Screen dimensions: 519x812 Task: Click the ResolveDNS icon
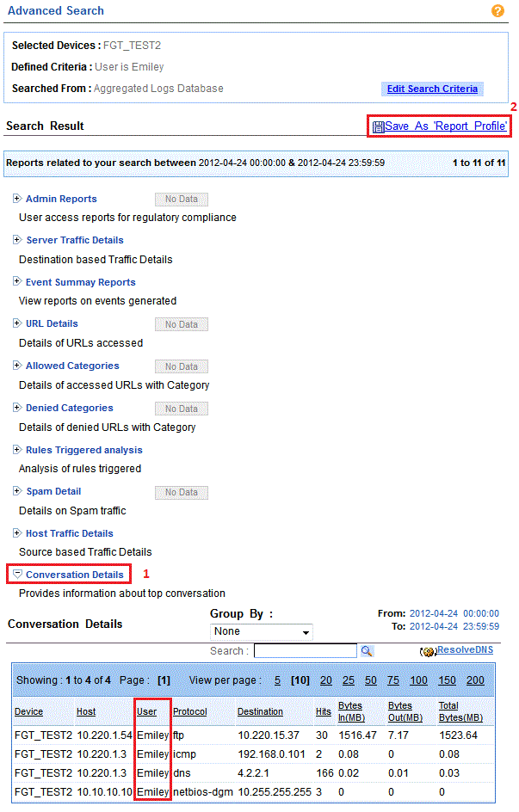pos(429,651)
